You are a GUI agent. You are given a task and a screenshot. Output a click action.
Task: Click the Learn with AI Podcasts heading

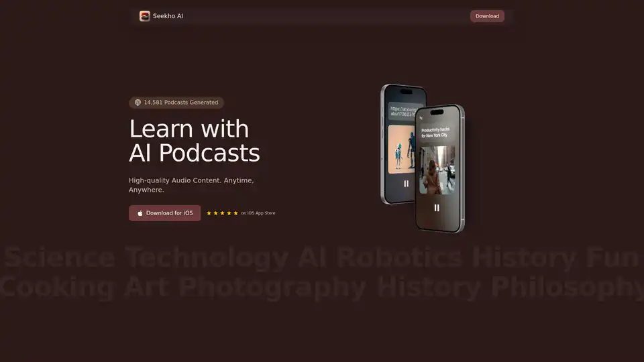pos(194,141)
